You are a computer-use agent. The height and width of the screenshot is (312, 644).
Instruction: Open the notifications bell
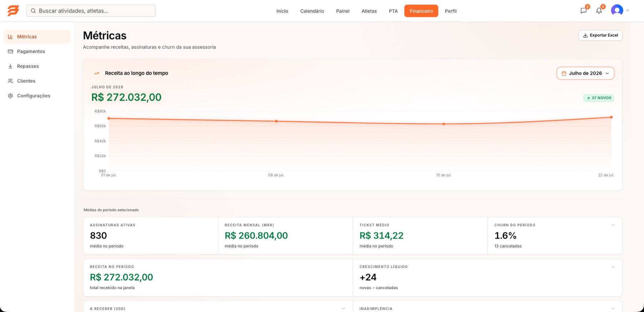[x=599, y=11]
